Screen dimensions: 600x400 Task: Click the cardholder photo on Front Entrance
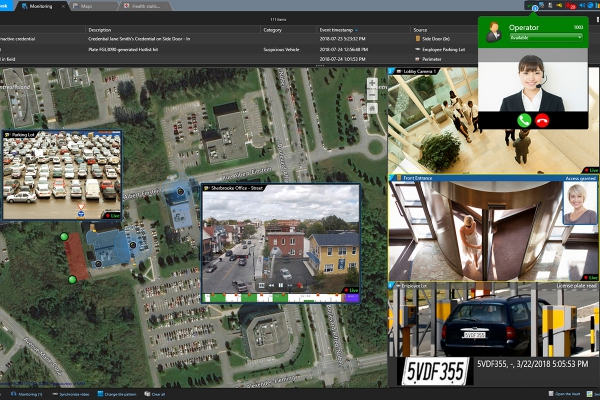click(x=580, y=203)
